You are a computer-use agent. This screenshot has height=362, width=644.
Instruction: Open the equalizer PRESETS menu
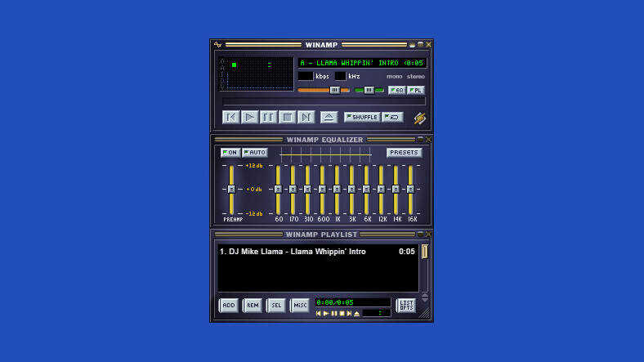(404, 153)
